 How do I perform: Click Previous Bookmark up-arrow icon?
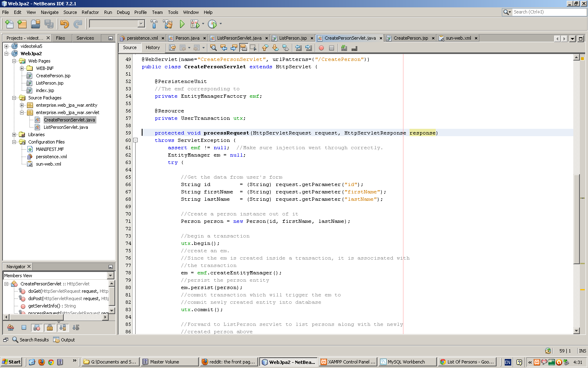pos(265,48)
